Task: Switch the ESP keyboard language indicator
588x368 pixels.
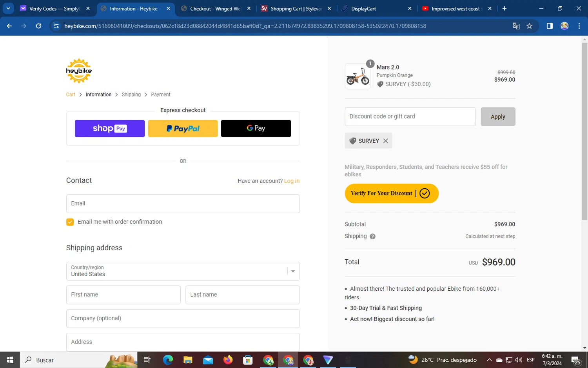Action: pos(531,360)
